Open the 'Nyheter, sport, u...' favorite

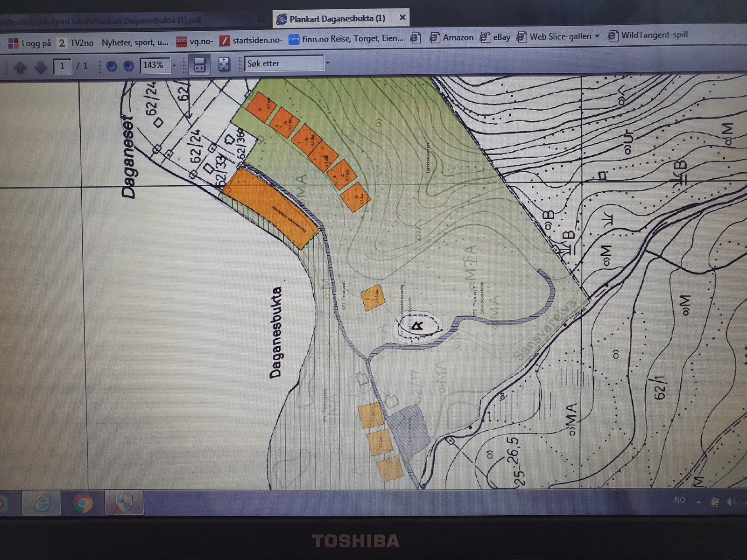tap(134, 42)
